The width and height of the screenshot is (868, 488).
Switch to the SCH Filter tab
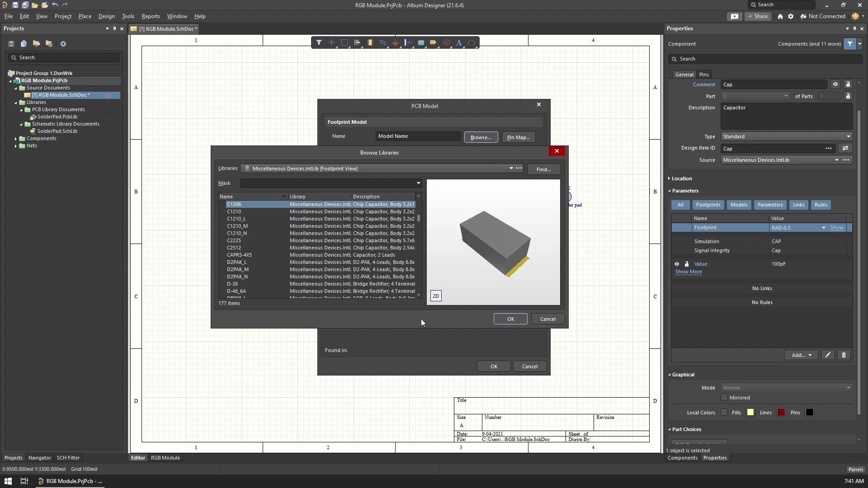pyautogui.click(x=68, y=458)
